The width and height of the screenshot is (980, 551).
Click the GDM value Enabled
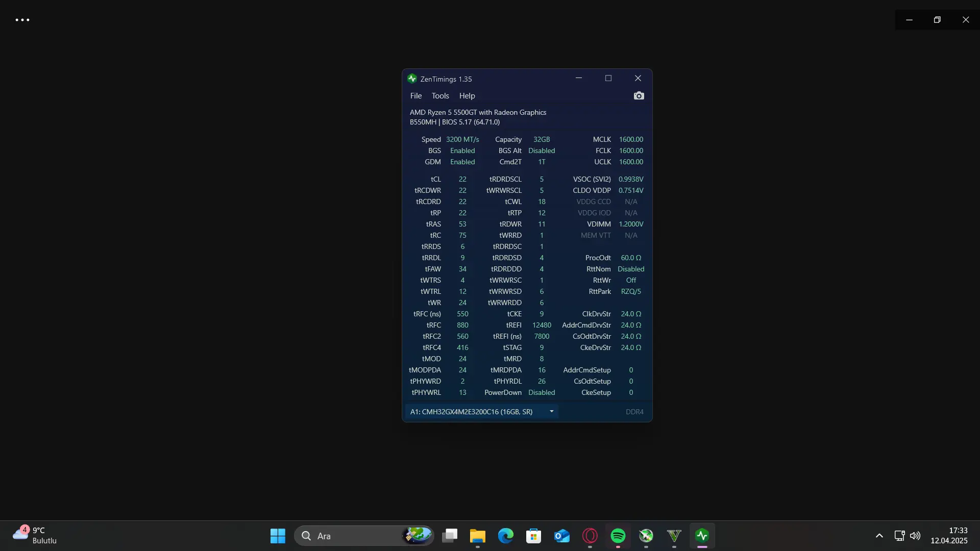(x=462, y=162)
